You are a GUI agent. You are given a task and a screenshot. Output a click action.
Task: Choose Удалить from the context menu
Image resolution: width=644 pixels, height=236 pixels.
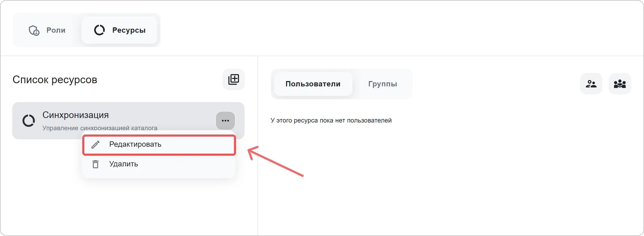(159, 164)
